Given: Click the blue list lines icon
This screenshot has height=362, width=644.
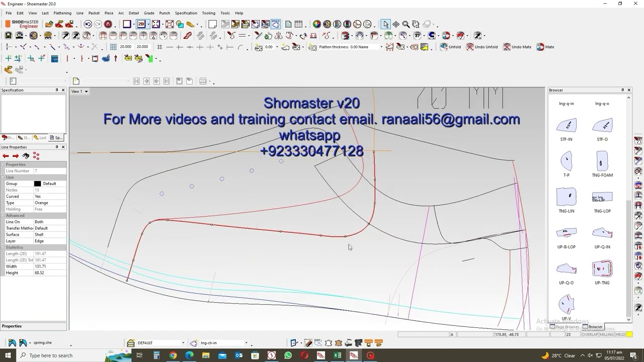Looking at the screenshot, I should point(55,58).
